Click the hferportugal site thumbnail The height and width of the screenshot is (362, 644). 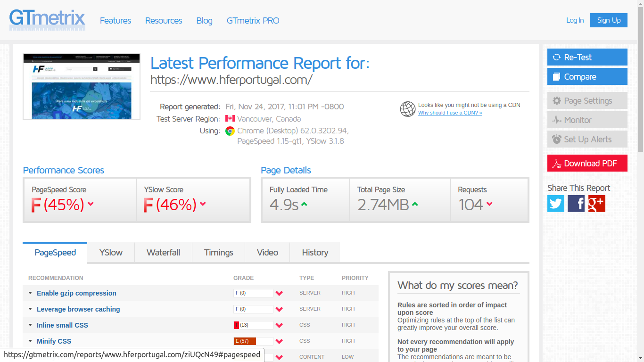pos(82,87)
